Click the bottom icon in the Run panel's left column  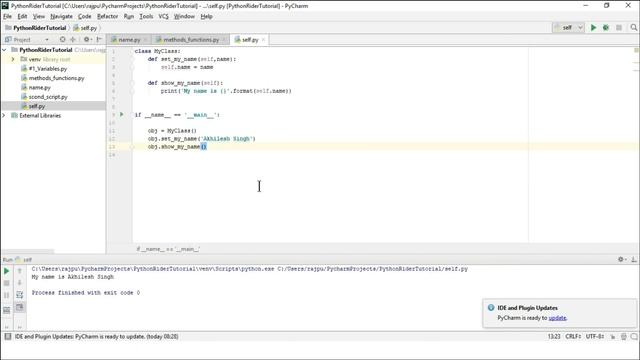7,311
